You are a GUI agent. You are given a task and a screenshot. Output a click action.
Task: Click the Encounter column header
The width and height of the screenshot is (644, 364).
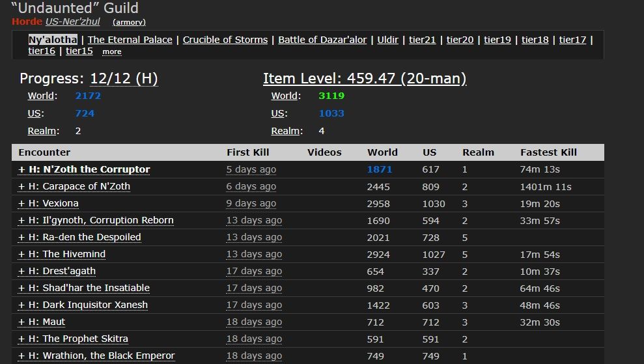tap(44, 152)
